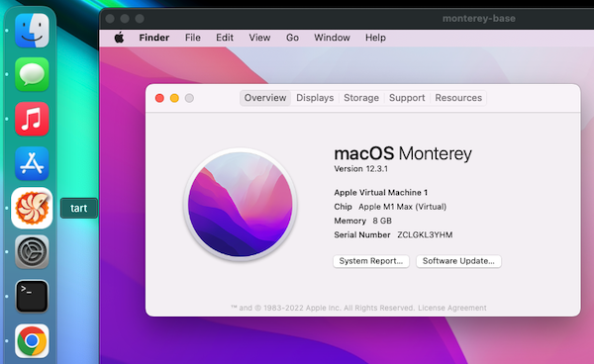Click the Software Update... button
This screenshot has width=594, height=364.
tap(458, 261)
